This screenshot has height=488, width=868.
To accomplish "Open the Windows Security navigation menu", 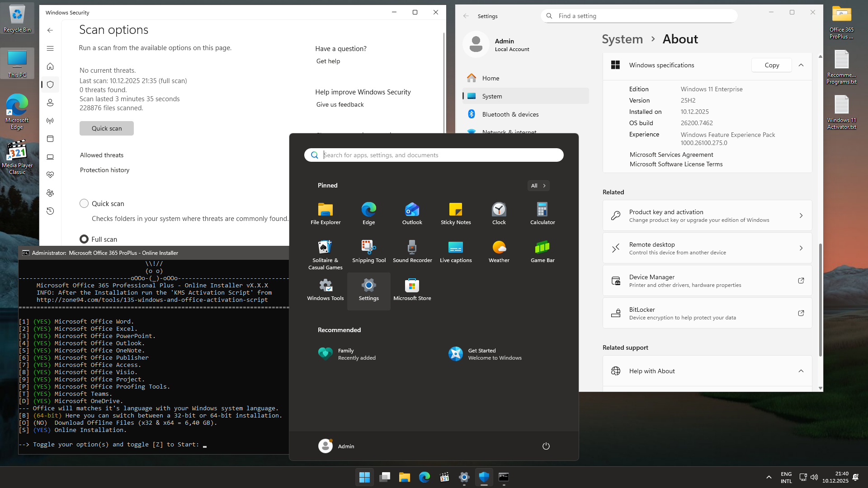I will tap(50, 48).
